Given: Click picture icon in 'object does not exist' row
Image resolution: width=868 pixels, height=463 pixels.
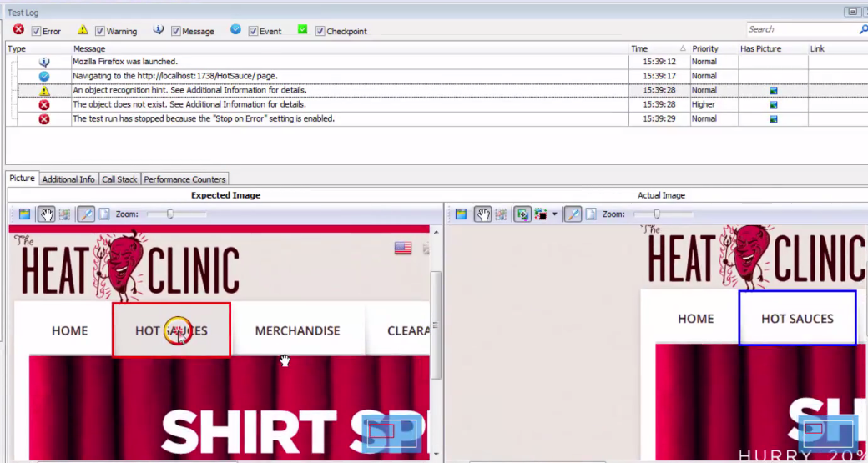Looking at the screenshot, I should tap(774, 105).
